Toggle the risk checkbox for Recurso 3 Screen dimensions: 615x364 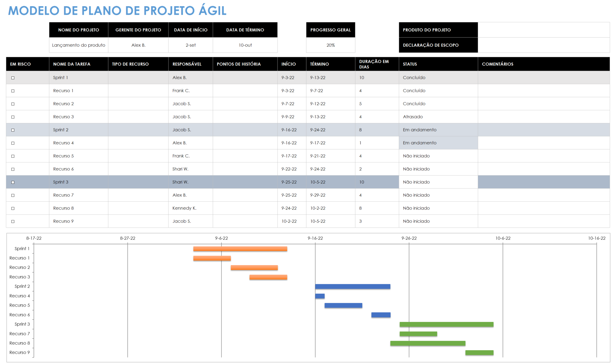pyautogui.click(x=13, y=117)
